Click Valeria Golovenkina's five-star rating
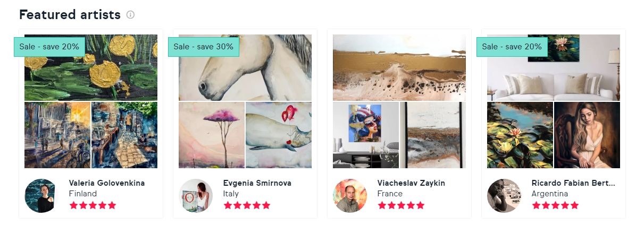This screenshot has height=225, width=644. point(93,205)
